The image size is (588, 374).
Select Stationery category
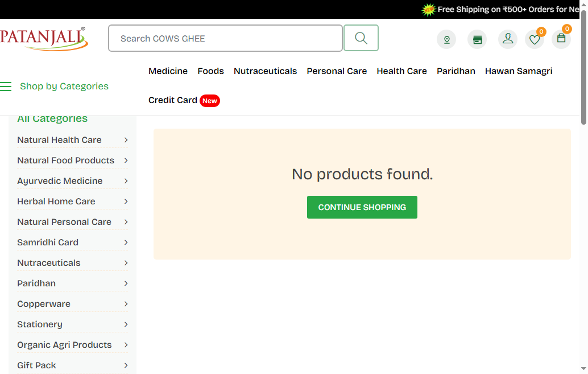40,324
